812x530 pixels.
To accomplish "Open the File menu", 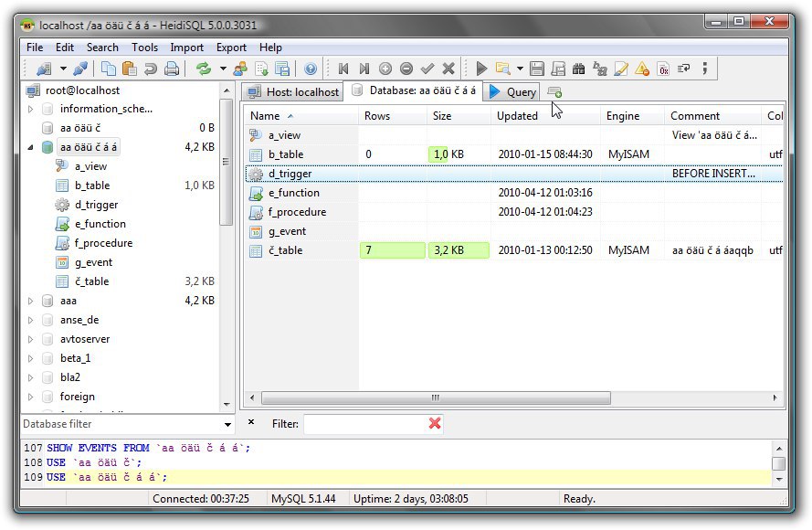I will pos(35,48).
